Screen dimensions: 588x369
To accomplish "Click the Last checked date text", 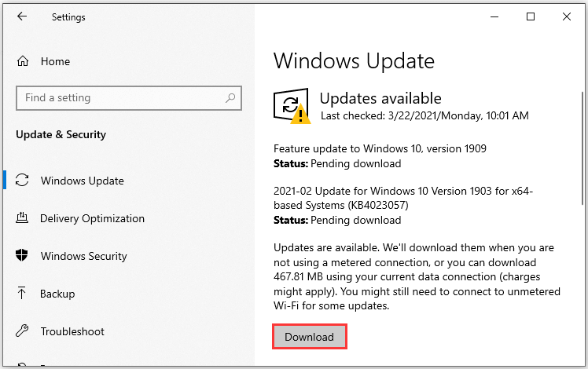I will click(424, 115).
